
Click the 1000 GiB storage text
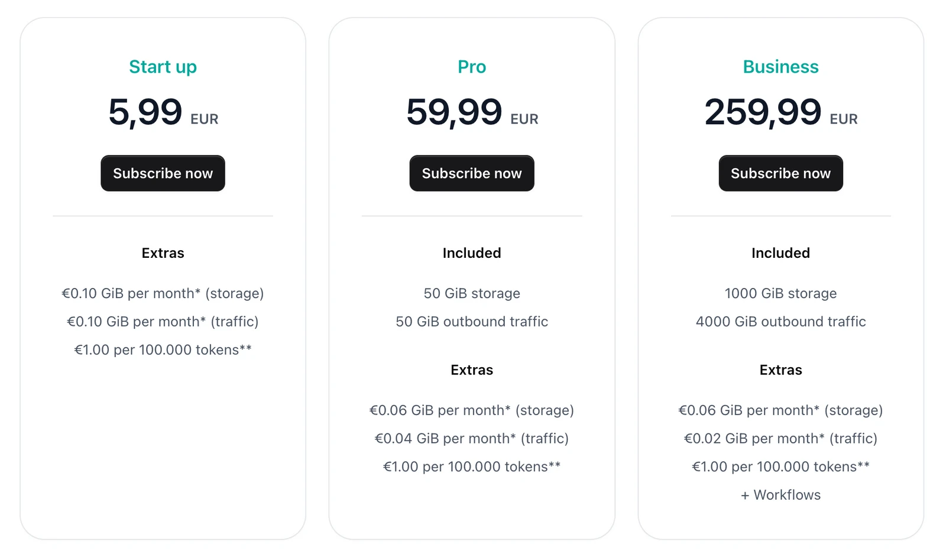click(780, 293)
